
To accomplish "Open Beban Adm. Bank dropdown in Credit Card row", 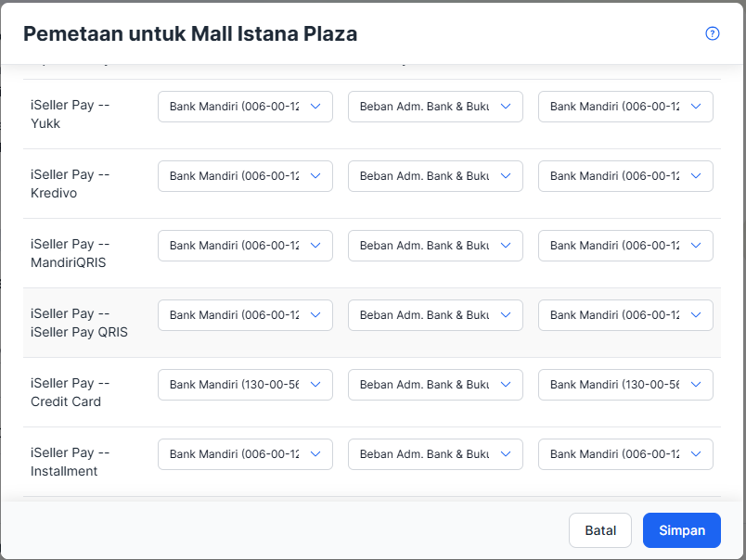I will point(435,385).
